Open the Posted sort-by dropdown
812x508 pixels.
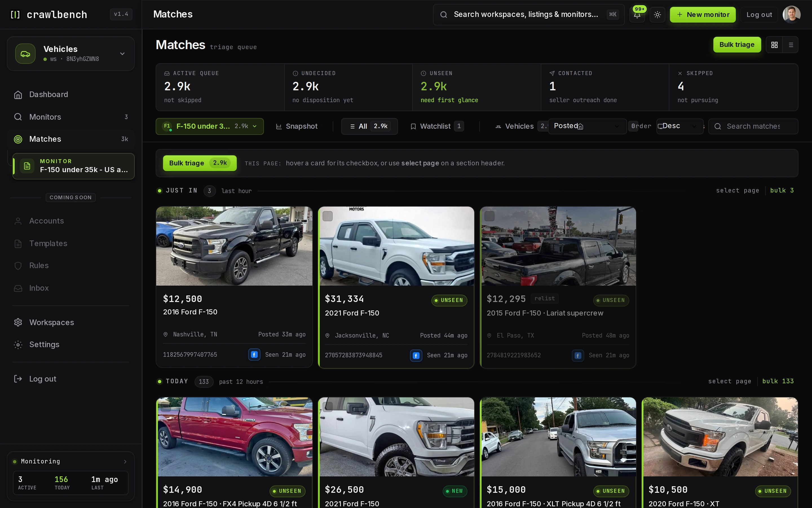(x=587, y=126)
